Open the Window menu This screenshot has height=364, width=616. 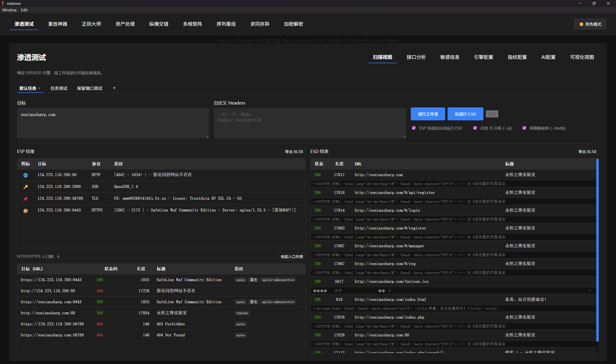point(9,10)
